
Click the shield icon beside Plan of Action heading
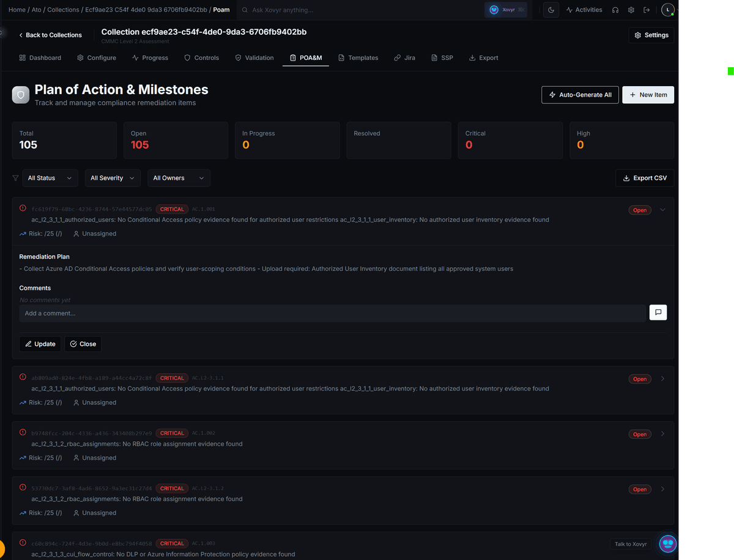[x=20, y=96]
